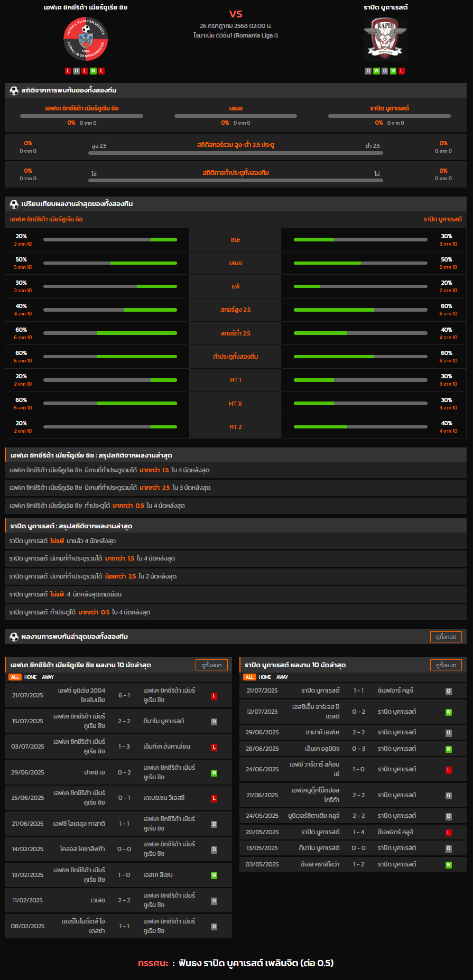Viewport: 473px width, 980px height.
Task: Open ดูทั้งหมด for Rapid's last 10 matches
Action: (x=446, y=665)
